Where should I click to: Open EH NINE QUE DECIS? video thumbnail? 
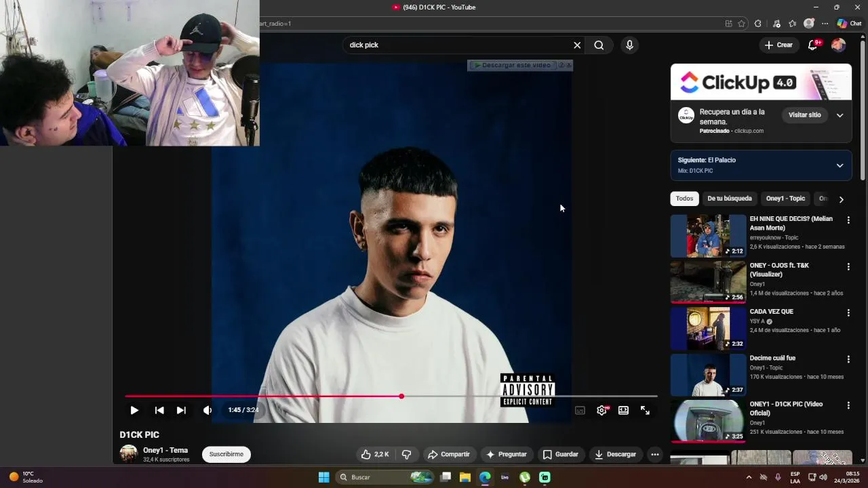click(x=708, y=236)
